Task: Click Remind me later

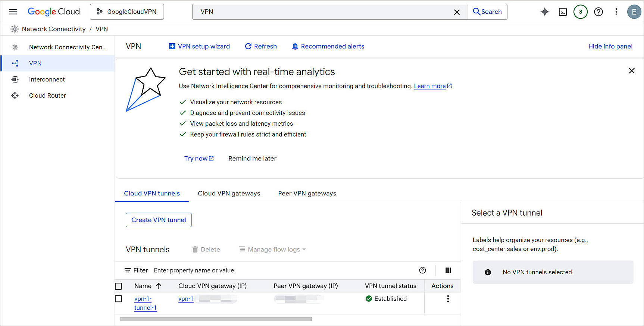Action: coord(252,159)
